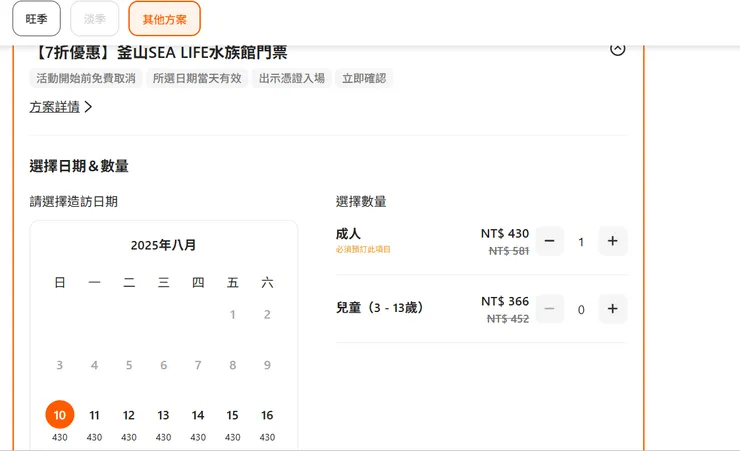The image size is (740, 451).
Task: Click the disabled date August 6
Action: (163, 365)
